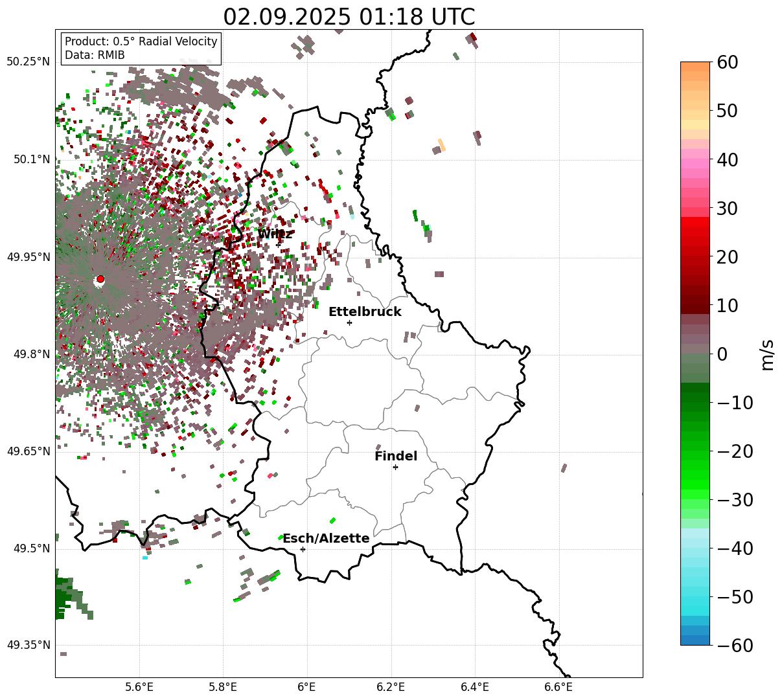Click the title 02.09.2025 01:18 UTC
The image size is (782, 700).
349,17
